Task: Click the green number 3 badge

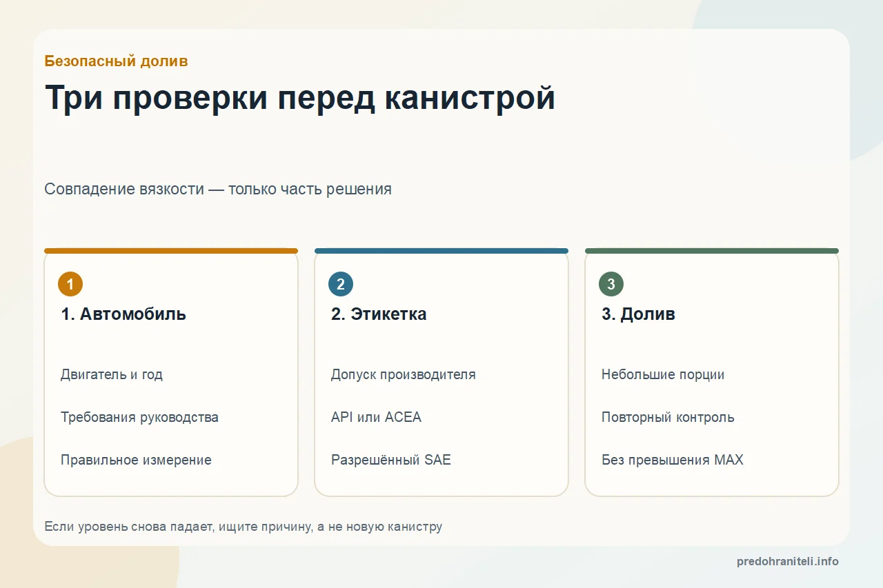Action: (611, 284)
